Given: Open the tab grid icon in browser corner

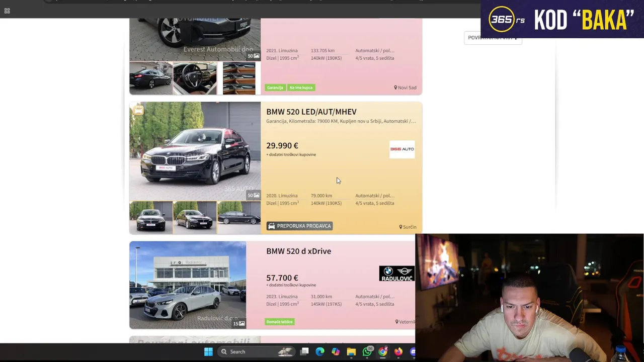Looking at the screenshot, I should (7, 11).
